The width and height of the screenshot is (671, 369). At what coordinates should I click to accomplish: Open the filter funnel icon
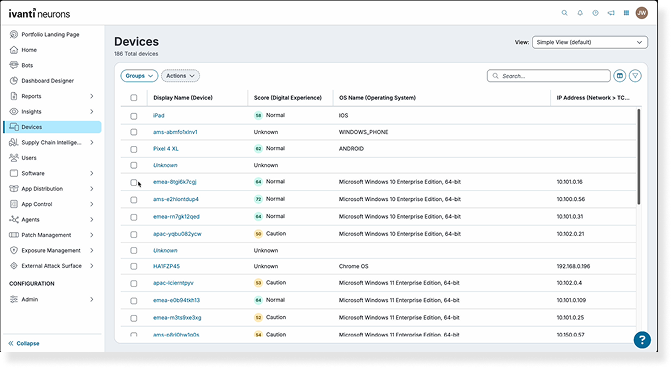(635, 76)
